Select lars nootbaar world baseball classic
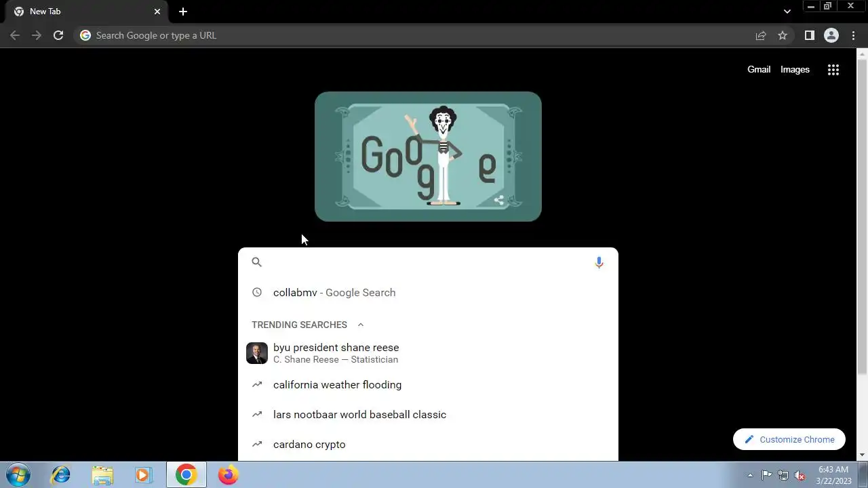868x488 pixels. coord(428,415)
